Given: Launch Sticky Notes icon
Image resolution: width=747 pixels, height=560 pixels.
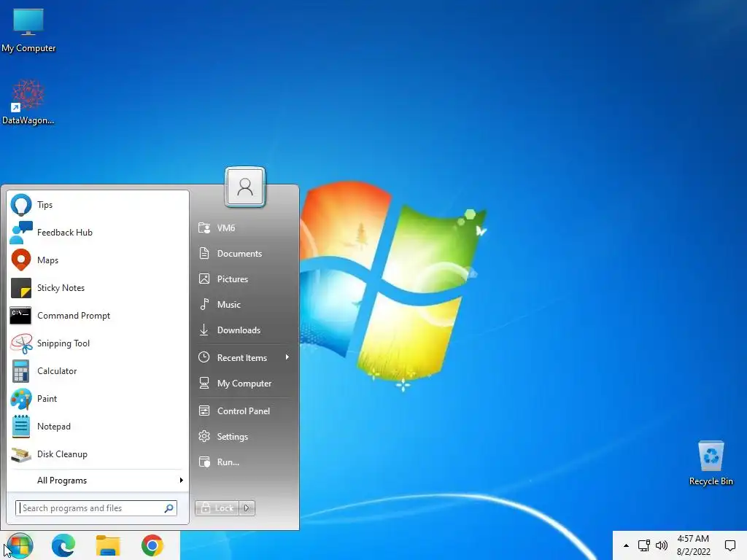Looking at the screenshot, I should 21,288.
